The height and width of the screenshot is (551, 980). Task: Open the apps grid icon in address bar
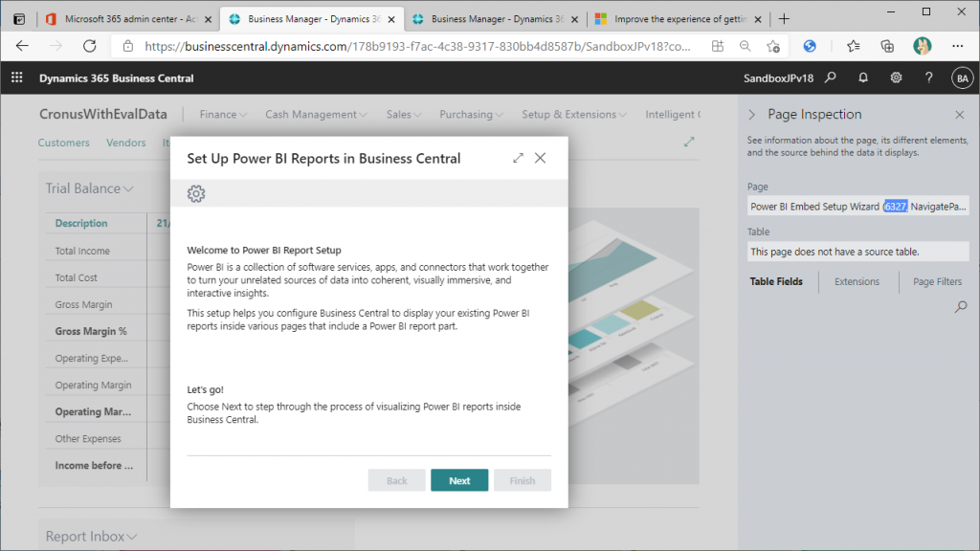718,46
